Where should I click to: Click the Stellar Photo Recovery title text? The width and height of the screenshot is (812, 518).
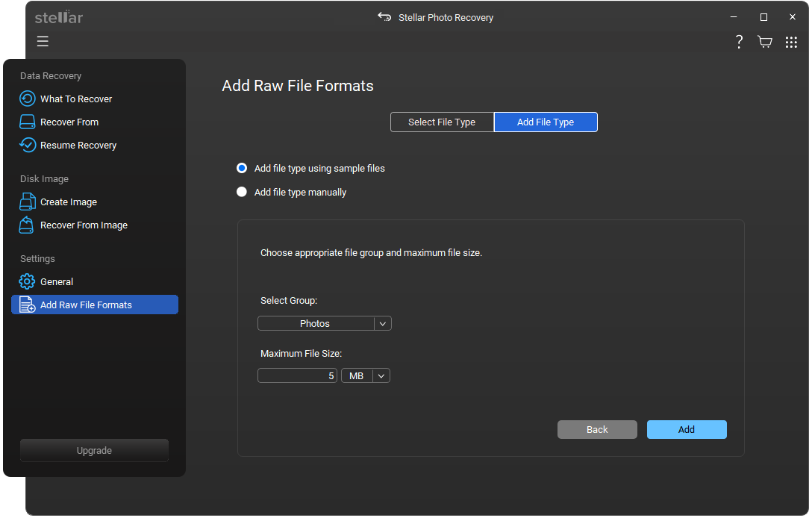[x=446, y=18]
